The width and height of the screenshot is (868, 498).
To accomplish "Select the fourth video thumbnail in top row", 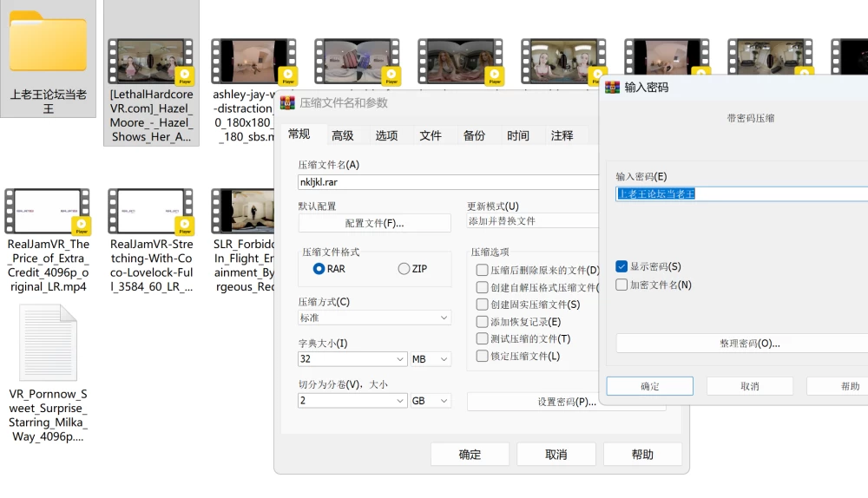I will click(x=461, y=61).
